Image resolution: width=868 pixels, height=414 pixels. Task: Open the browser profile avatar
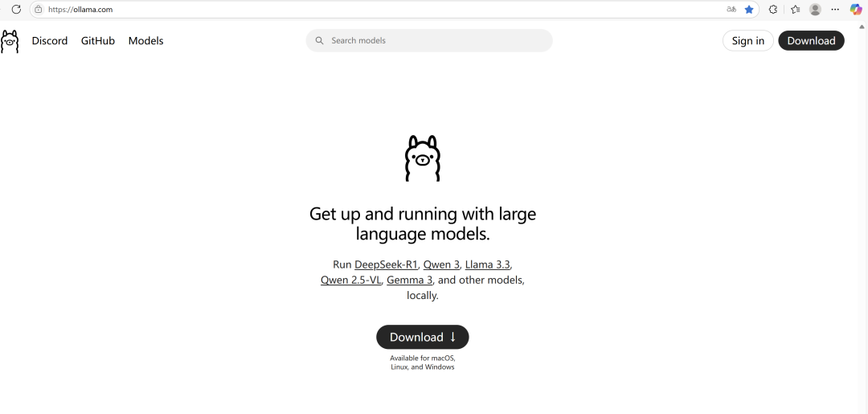pos(815,10)
